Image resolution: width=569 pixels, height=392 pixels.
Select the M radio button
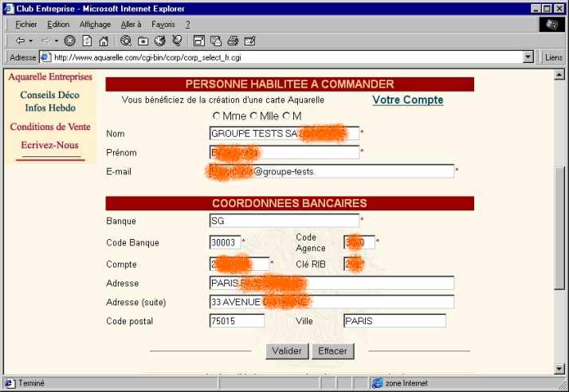286,116
